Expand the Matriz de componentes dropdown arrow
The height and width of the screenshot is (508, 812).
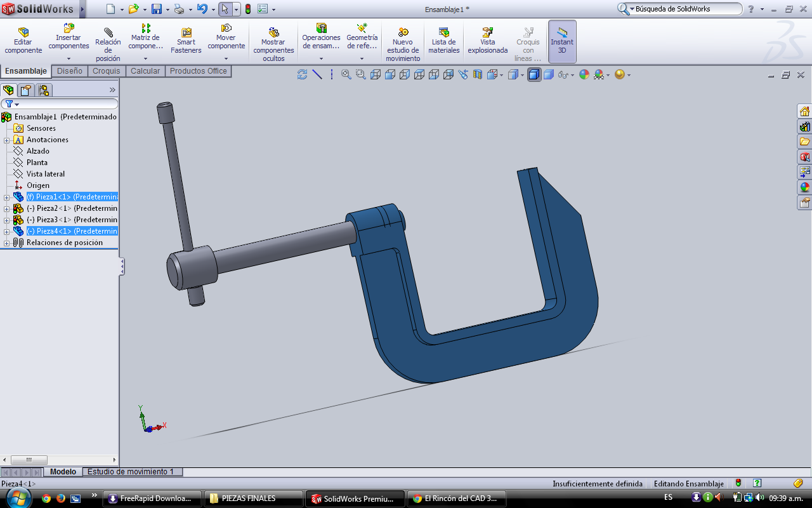145,58
